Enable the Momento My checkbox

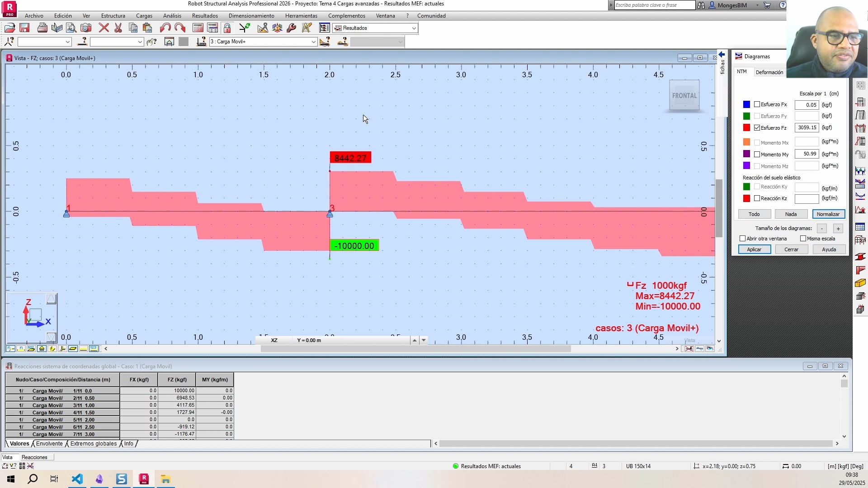click(757, 155)
